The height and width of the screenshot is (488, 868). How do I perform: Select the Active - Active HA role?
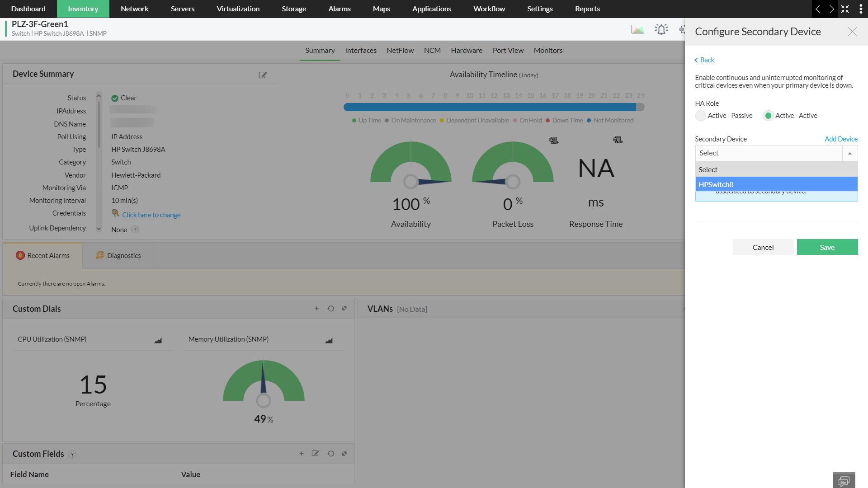pyautogui.click(x=768, y=116)
